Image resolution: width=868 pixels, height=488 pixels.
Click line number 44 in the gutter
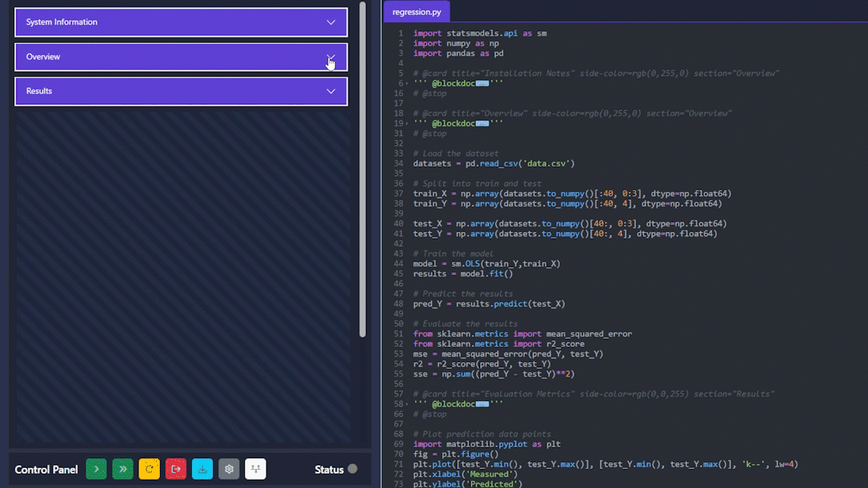[x=398, y=264]
